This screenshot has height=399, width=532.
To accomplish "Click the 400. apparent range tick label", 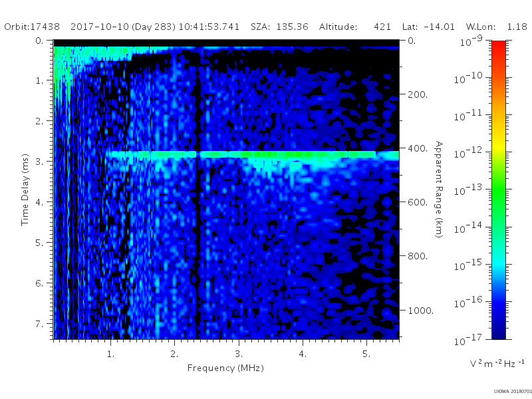I will (x=418, y=148).
